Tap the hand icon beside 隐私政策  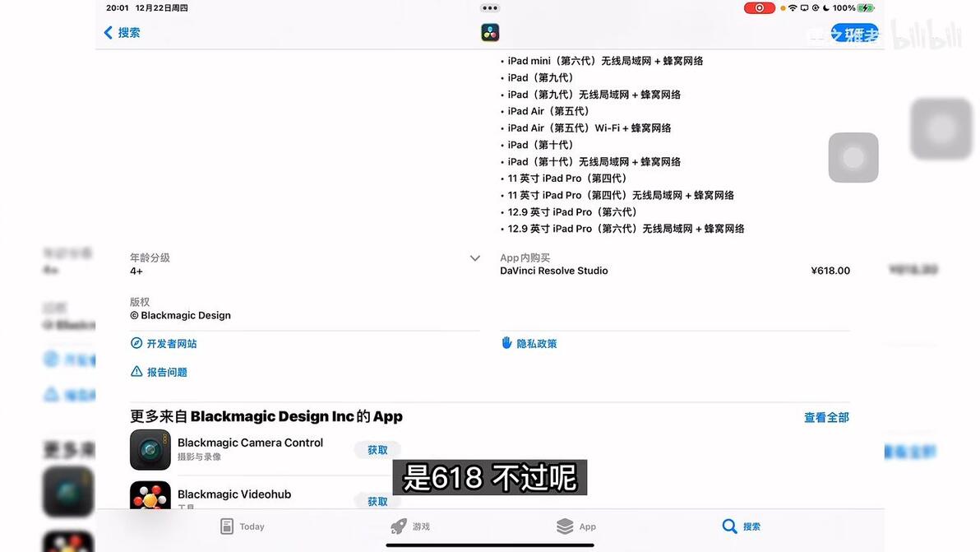pos(506,342)
